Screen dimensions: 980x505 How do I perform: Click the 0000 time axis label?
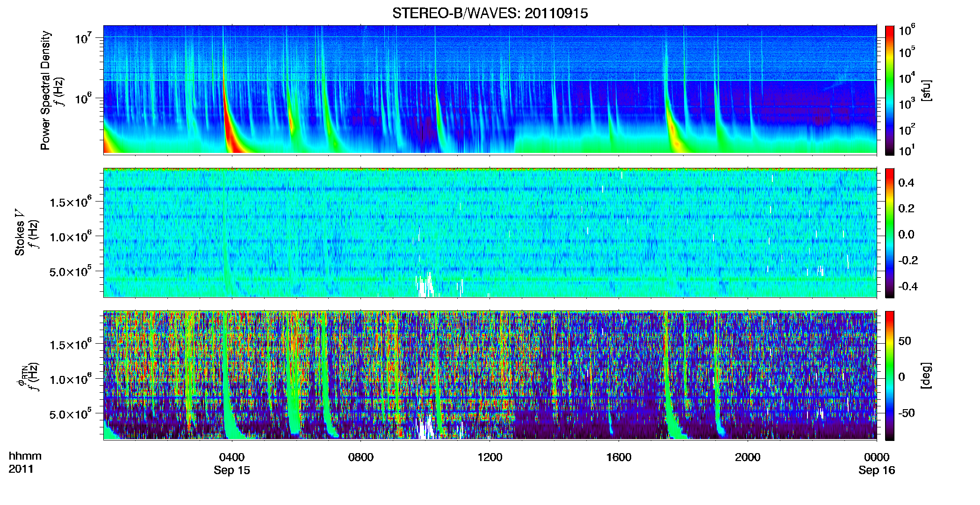point(877,457)
